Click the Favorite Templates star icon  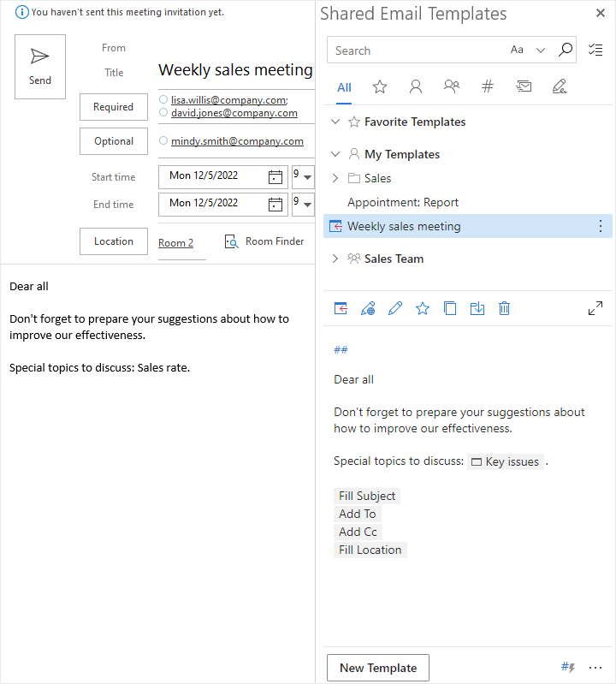pyautogui.click(x=354, y=122)
